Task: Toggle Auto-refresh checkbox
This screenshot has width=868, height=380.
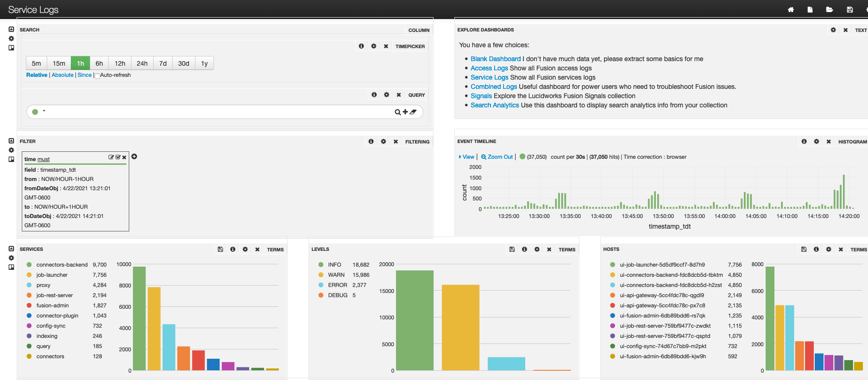Action: click(x=97, y=75)
